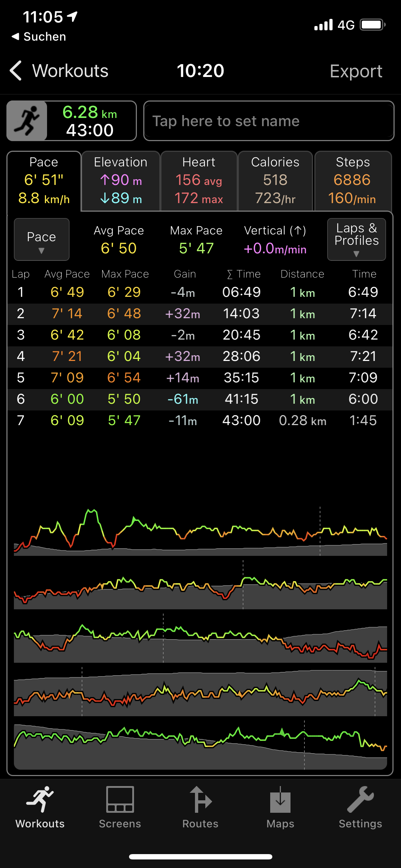401x868 pixels.
Task: Tap the first pace profile chart
Action: coord(200,531)
